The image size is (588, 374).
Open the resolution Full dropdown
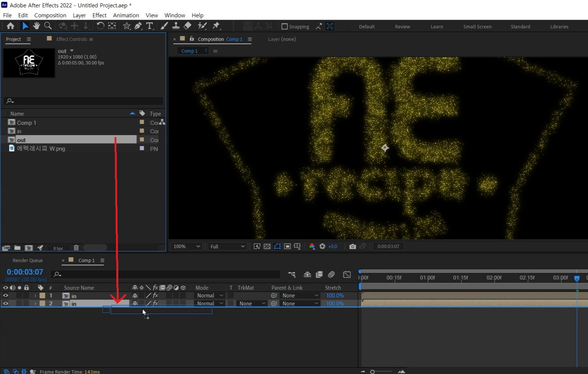[227, 246]
